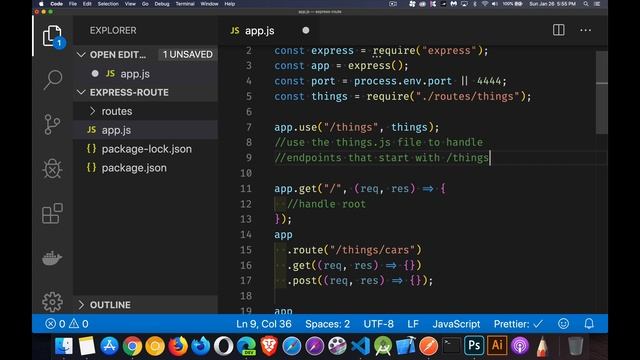Open the Docker view with the whale icon
This screenshot has height=360, width=640.
click(x=52, y=258)
